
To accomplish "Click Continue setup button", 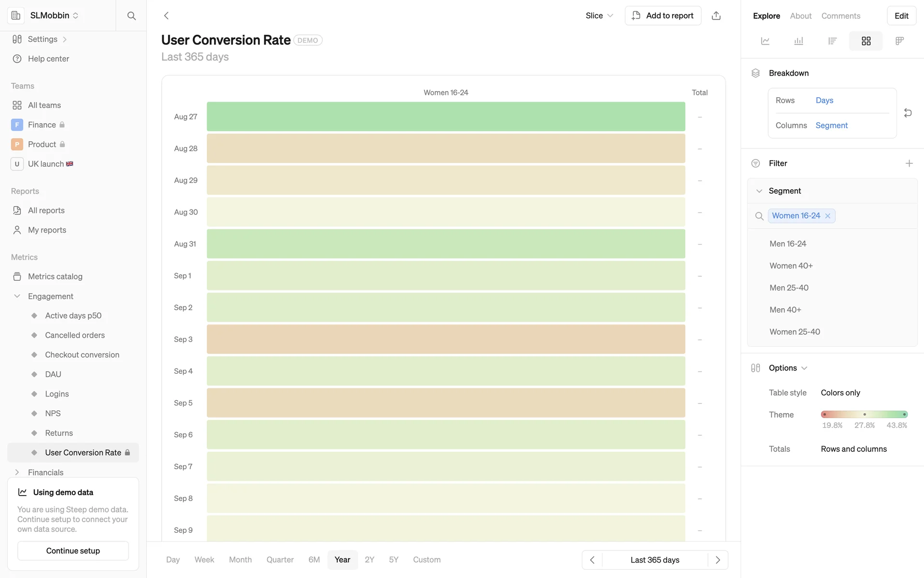I will tap(73, 551).
